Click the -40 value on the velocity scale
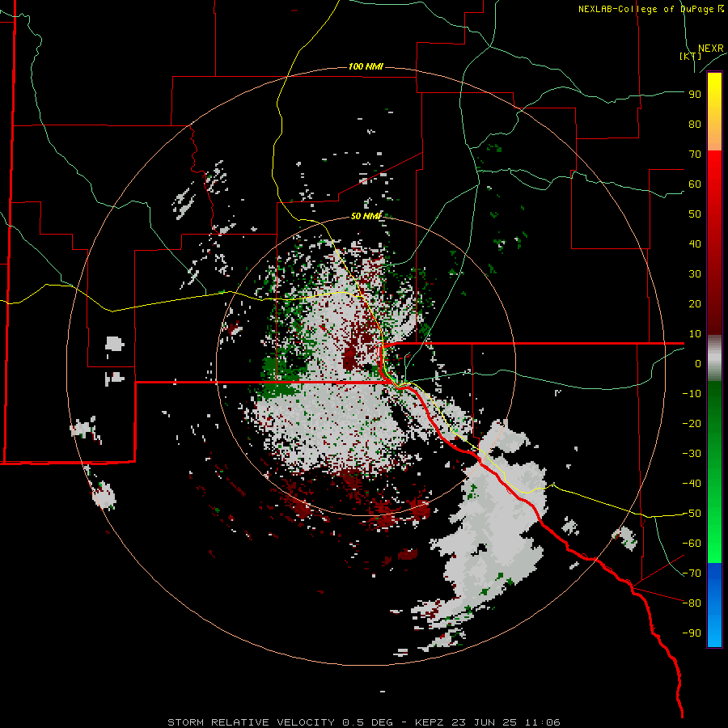The image size is (728, 728). click(x=692, y=484)
